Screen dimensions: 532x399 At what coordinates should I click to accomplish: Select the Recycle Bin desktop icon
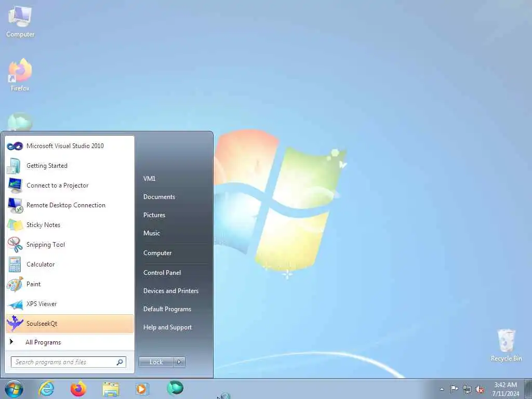click(506, 345)
